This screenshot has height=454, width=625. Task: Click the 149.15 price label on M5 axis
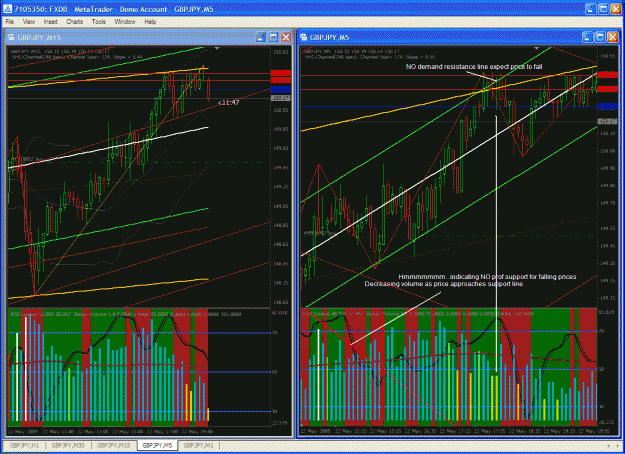(607, 298)
